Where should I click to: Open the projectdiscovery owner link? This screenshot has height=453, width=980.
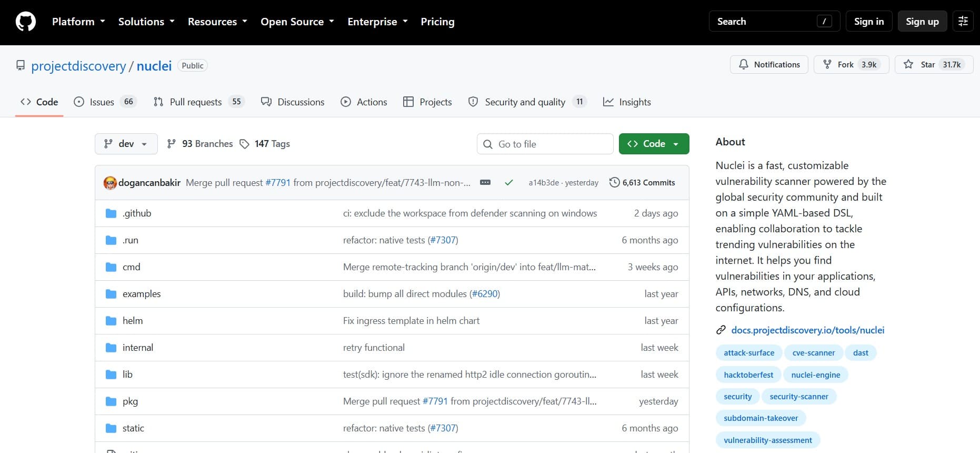click(78, 66)
